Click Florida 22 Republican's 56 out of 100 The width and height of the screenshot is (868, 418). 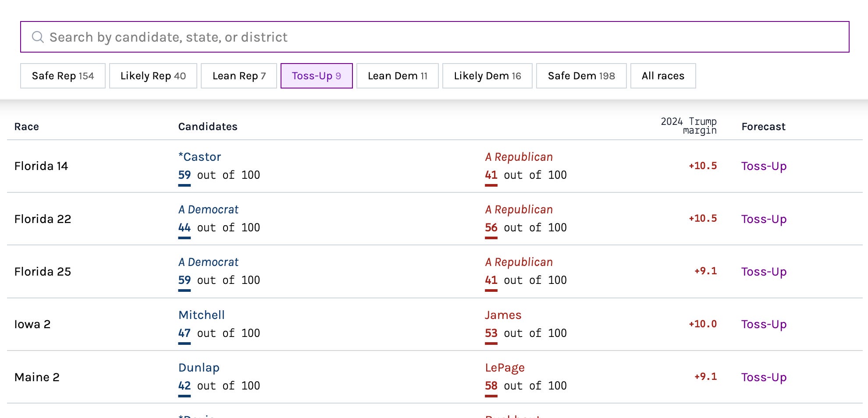coord(526,227)
